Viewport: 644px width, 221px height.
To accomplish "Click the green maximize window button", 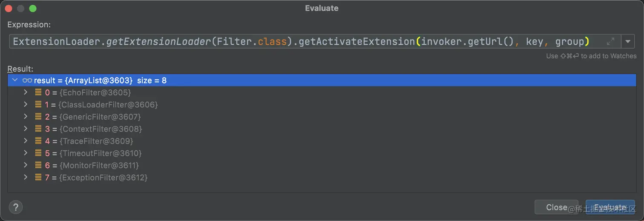I will (32, 8).
